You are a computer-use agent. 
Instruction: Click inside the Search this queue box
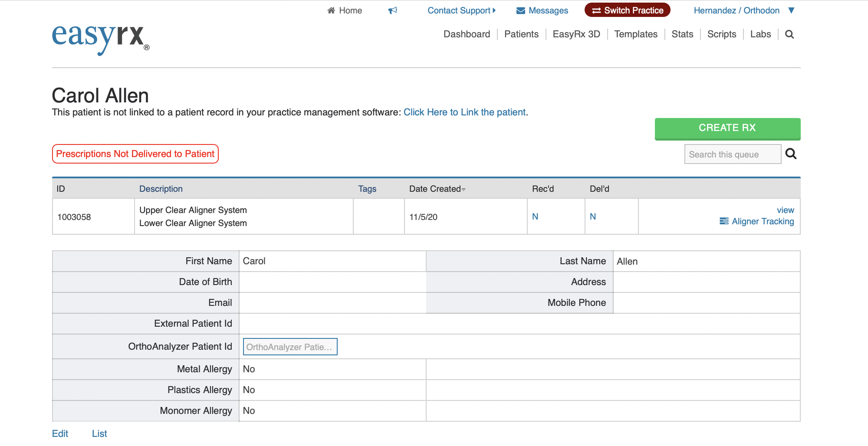732,154
